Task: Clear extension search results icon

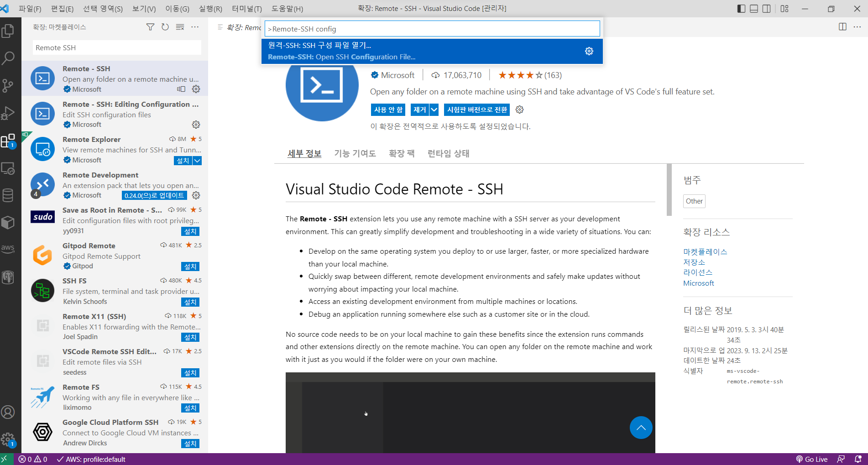Action: [x=180, y=27]
